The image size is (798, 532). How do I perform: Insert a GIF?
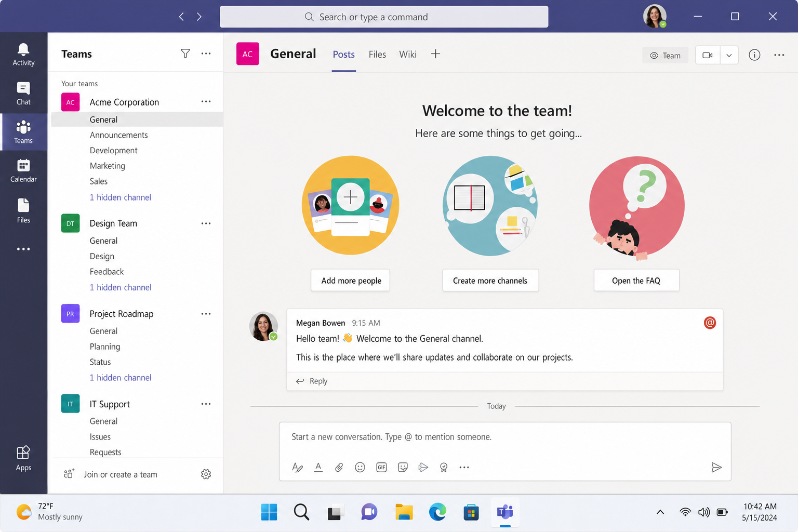pyautogui.click(x=381, y=468)
